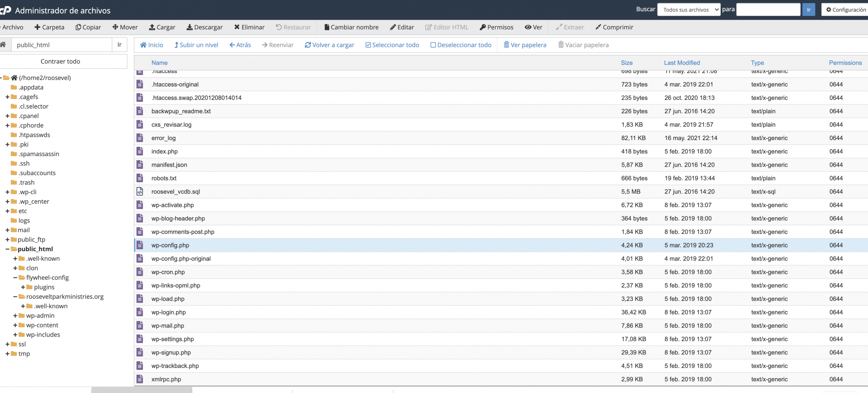The image size is (868, 393).
Task: Click Eliminar to delete the selection
Action: click(x=249, y=27)
